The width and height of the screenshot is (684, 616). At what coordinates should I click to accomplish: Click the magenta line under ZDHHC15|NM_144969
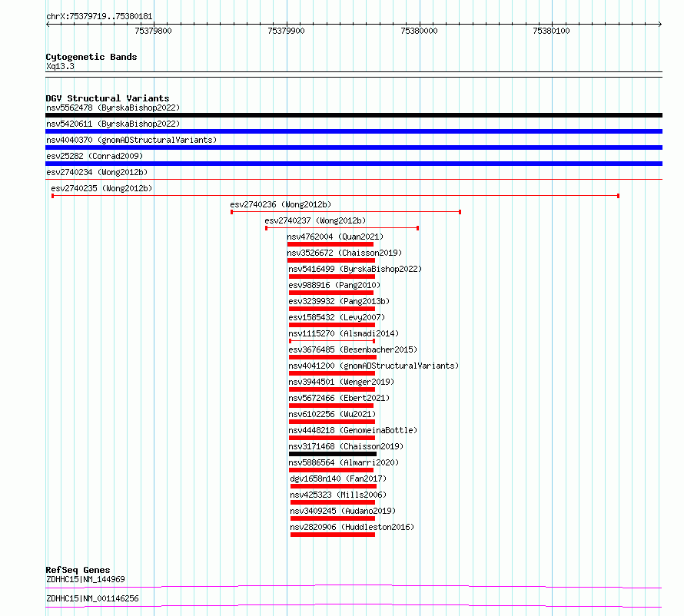tap(354, 586)
